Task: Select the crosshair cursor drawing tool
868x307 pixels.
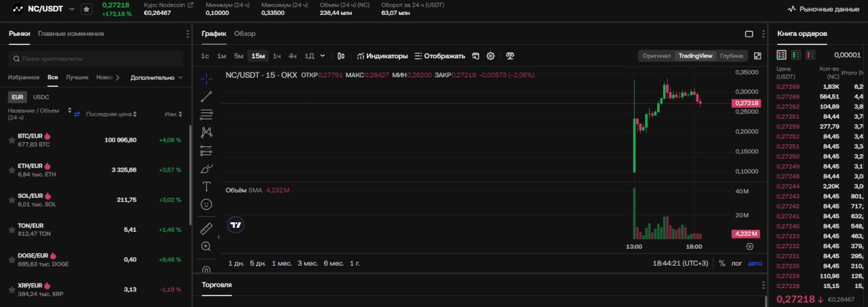Action: [x=206, y=79]
